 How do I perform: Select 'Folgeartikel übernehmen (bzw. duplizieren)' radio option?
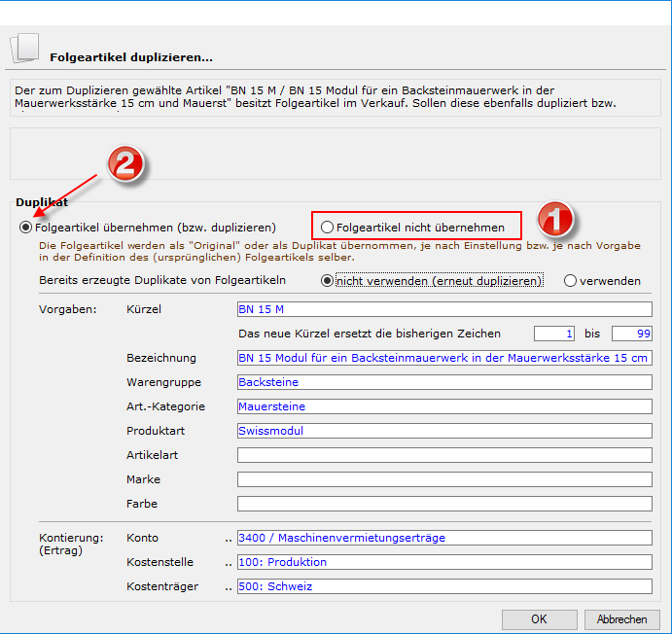(x=25, y=227)
